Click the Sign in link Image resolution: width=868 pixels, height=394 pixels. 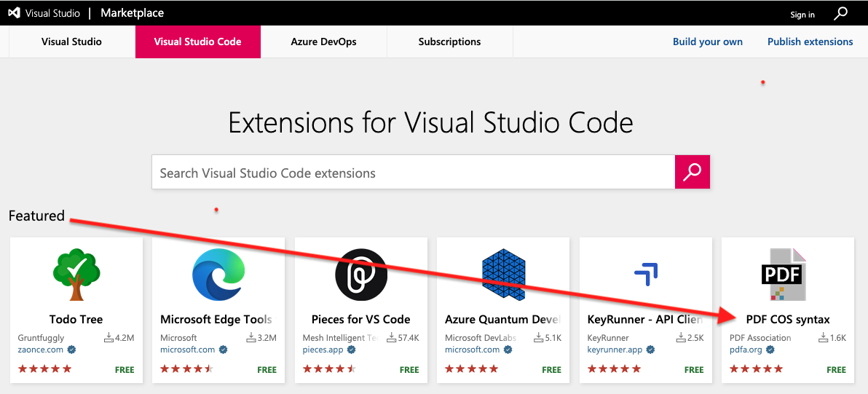[x=802, y=15]
